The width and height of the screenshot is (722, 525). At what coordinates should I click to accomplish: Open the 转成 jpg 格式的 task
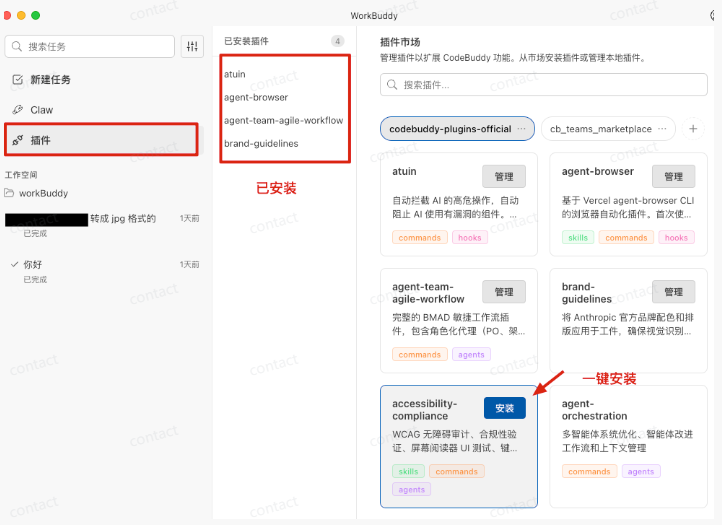102,223
